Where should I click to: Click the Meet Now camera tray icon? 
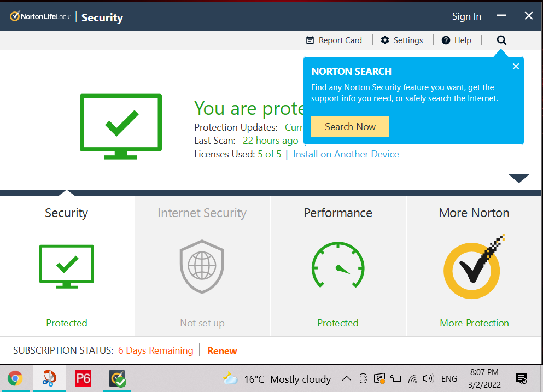[363, 378]
